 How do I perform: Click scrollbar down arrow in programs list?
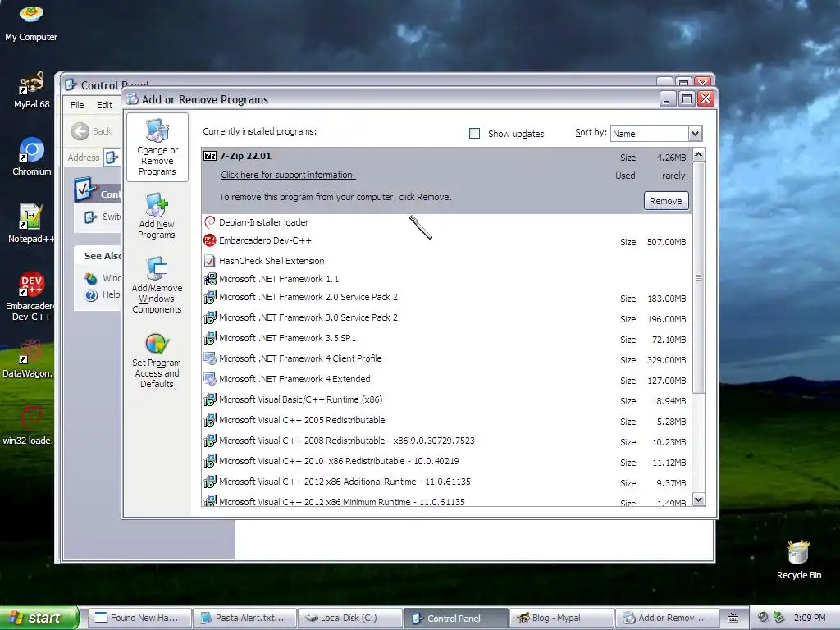699,500
